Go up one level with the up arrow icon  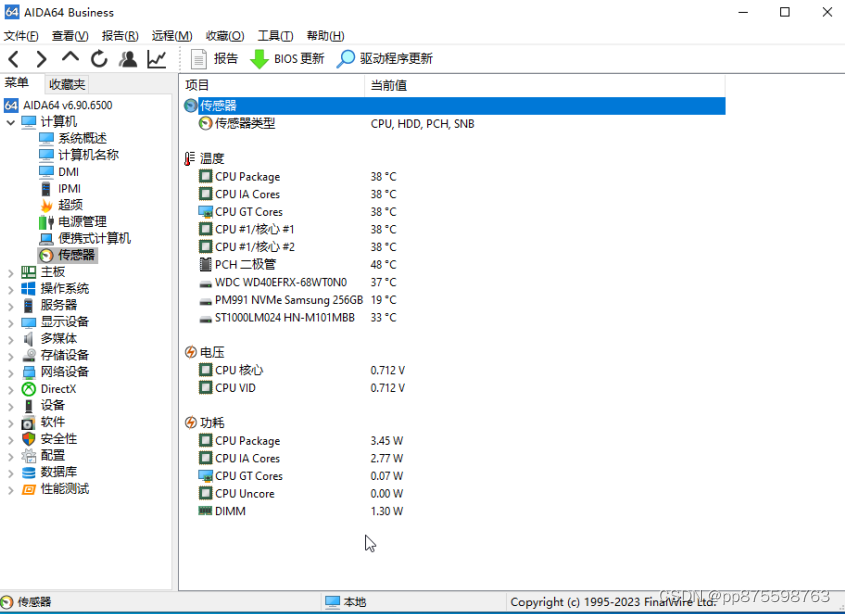[x=70, y=58]
